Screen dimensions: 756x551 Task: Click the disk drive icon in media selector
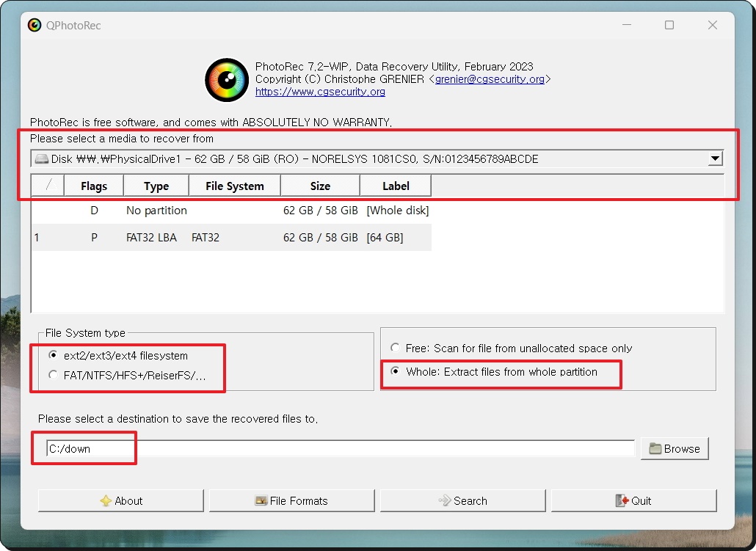click(x=42, y=158)
